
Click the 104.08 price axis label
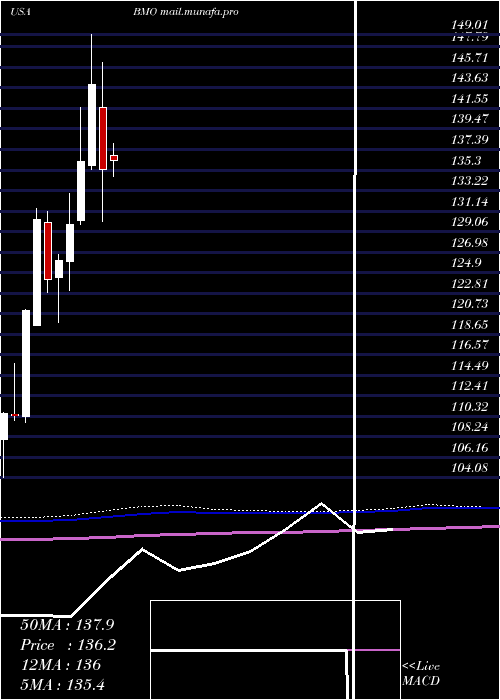click(469, 468)
